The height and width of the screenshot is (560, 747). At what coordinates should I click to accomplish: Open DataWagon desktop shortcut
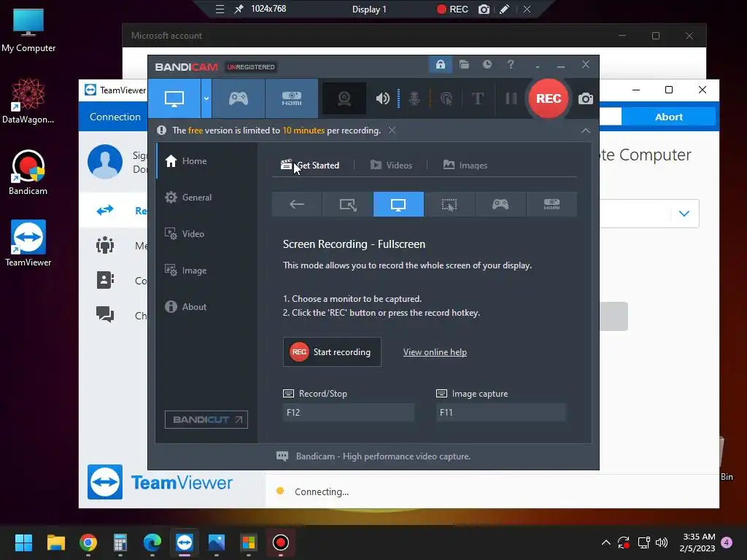coord(28,101)
